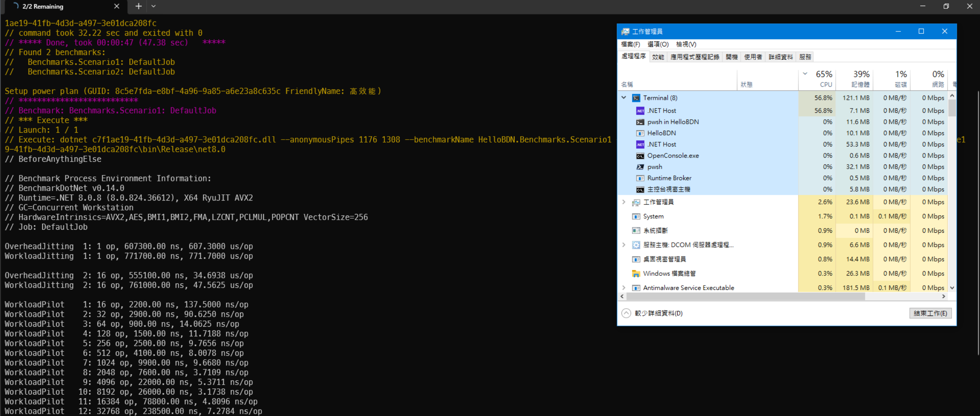Select the 處理程序 tab
Image resolution: width=980 pixels, height=416 pixels.
(633, 56)
